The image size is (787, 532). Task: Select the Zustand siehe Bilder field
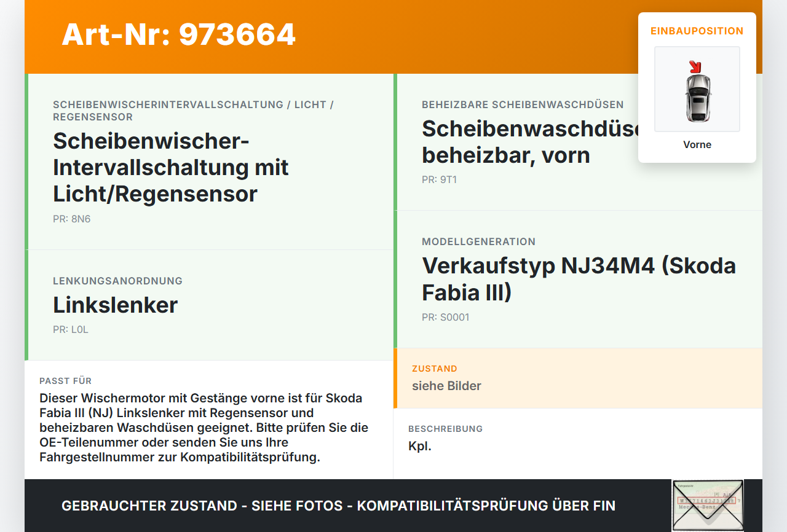(x=446, y=386)
